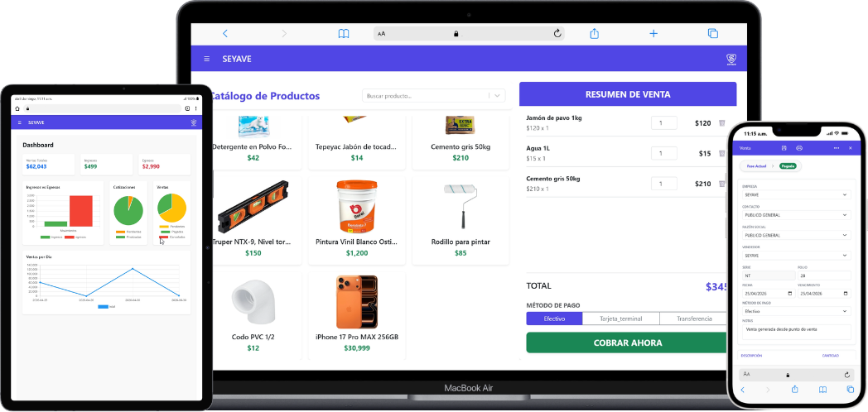This screenshot has width=868, height=412.
Task: Click the save icon in phone Venta header
Action: 784,148
